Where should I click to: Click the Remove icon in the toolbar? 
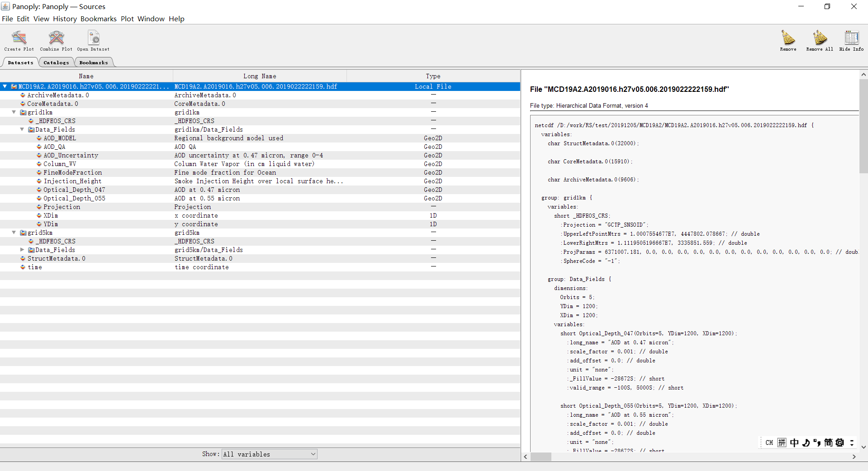787,40
